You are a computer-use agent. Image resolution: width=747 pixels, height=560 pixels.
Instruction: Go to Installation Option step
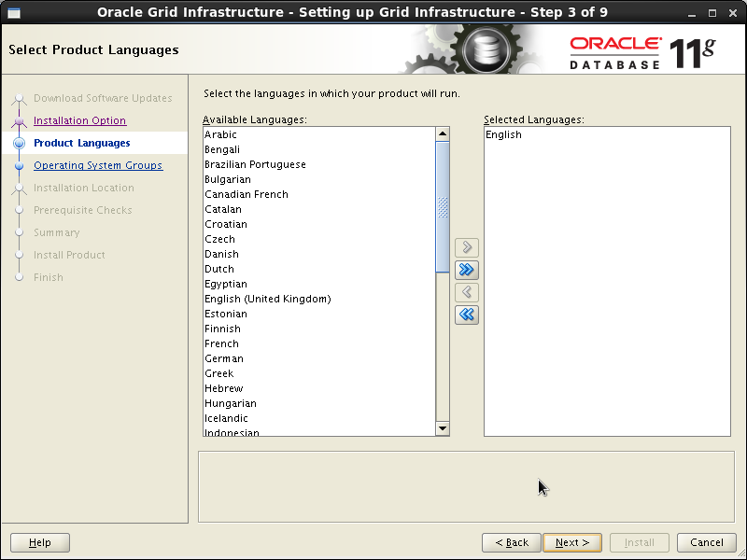[79, 120]
